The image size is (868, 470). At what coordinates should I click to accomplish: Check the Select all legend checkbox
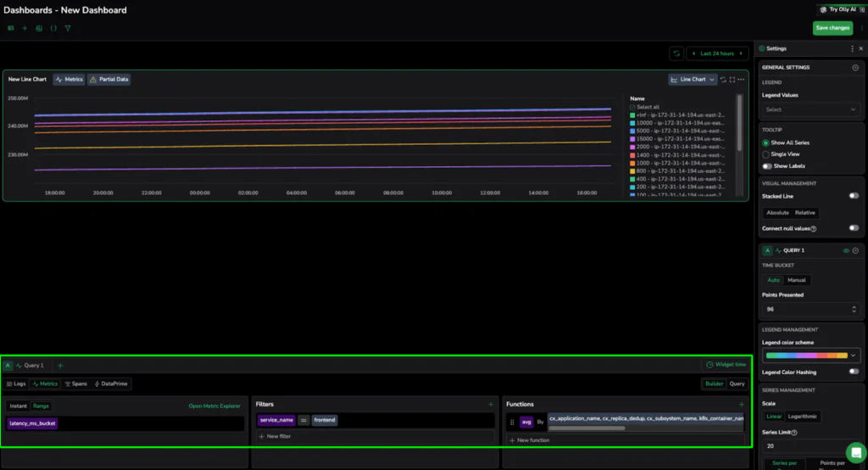coord(633,107)
